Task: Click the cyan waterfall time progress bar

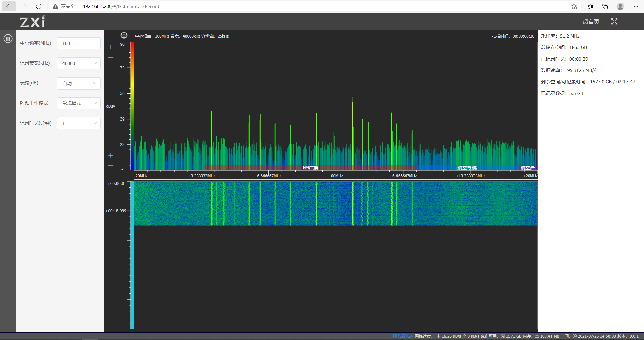Action: [132, 255]
